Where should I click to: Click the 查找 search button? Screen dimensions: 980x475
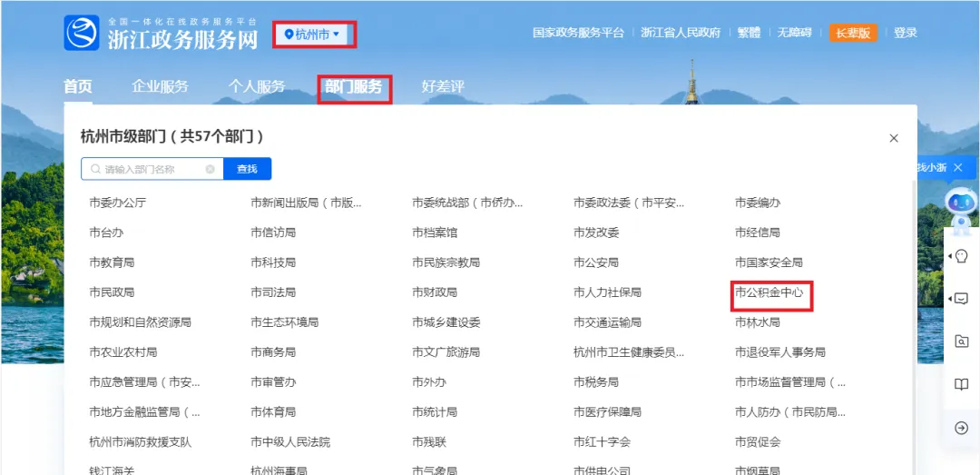248,169
